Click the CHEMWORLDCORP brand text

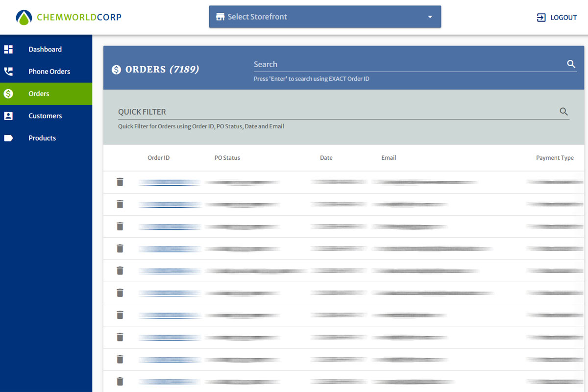coord(79,17)
